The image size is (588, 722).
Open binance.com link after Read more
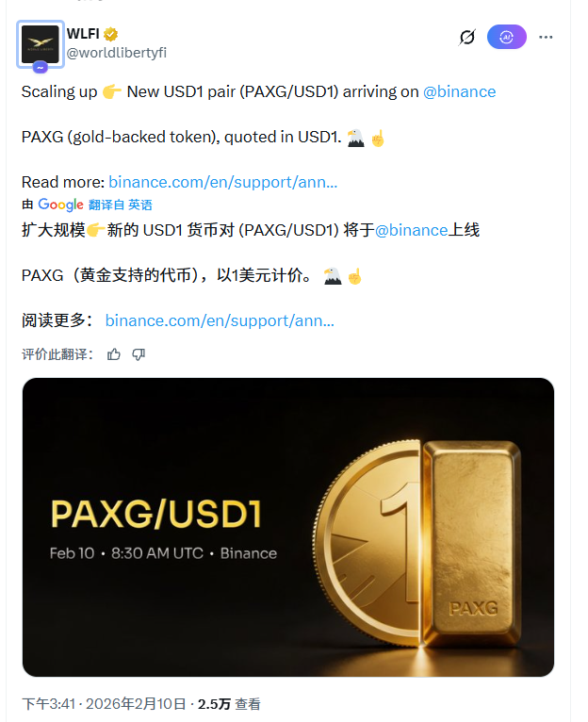(223, 182)
